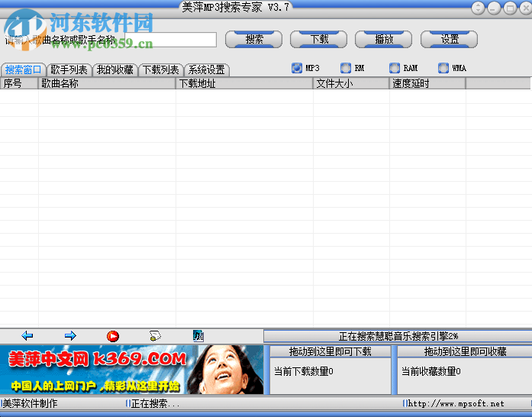Select the MP3 format option
Screen dimensions: 532x417
point(297,68)
